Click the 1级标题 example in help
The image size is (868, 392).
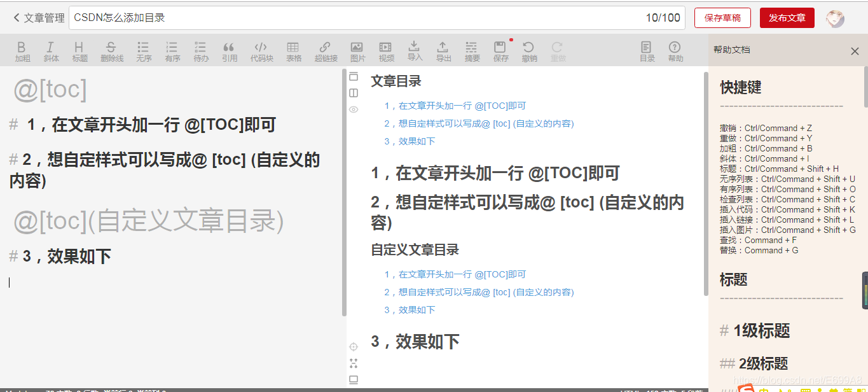[x=755, y=331]
